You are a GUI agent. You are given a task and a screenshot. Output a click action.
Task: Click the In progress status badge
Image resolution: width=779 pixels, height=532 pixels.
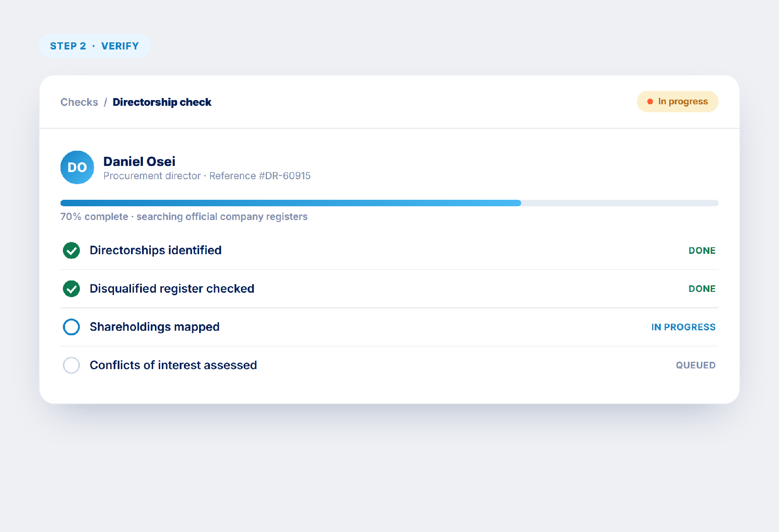point(677,102)
